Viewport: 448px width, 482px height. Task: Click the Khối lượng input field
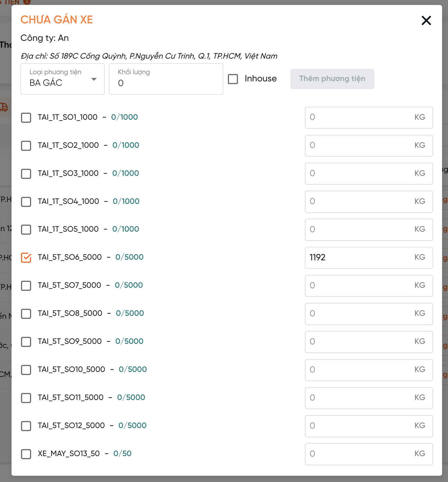(166, 79)
